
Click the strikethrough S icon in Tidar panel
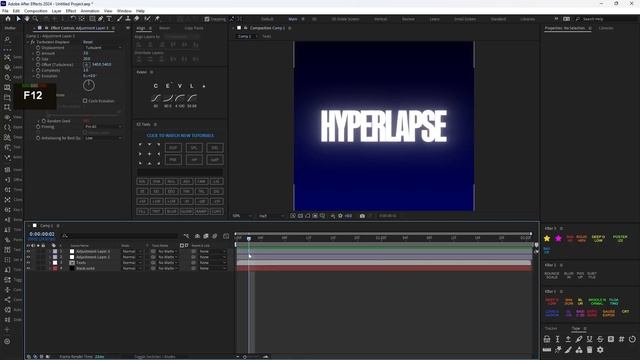coord(600,339)
